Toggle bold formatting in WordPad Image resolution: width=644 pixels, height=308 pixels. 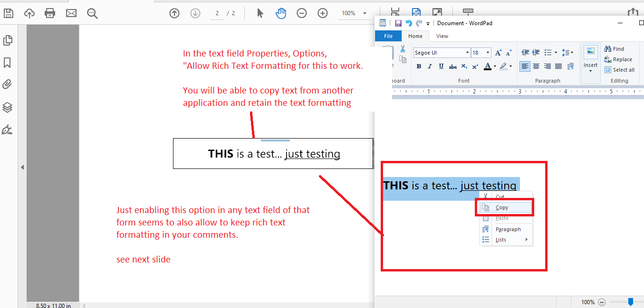(x=418, y=66)
